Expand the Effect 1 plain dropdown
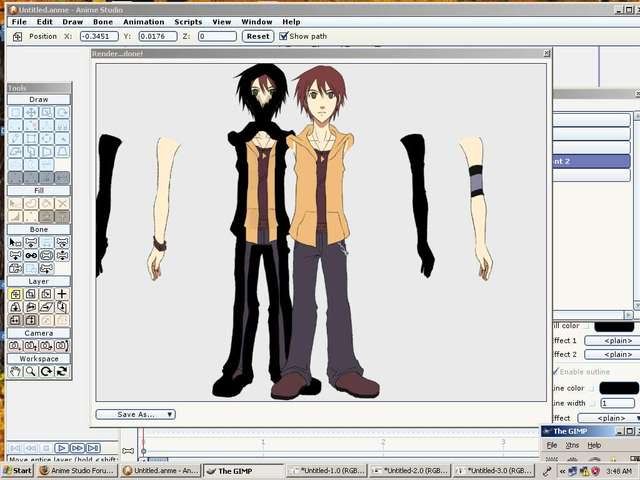The height and width of the screenshot is (480, 640). tap(612, 341)
